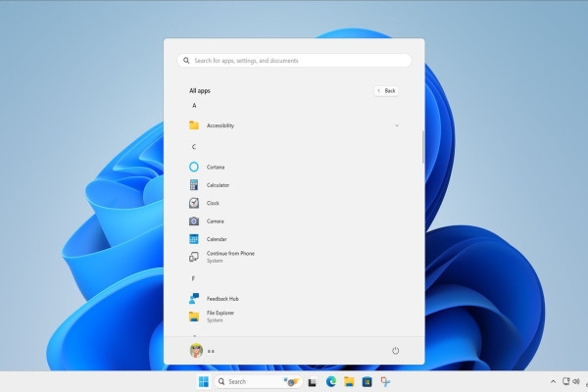This screenshot has width=588, height=392.
Task: Click the power button icon
Action: (x=395, y=351)
